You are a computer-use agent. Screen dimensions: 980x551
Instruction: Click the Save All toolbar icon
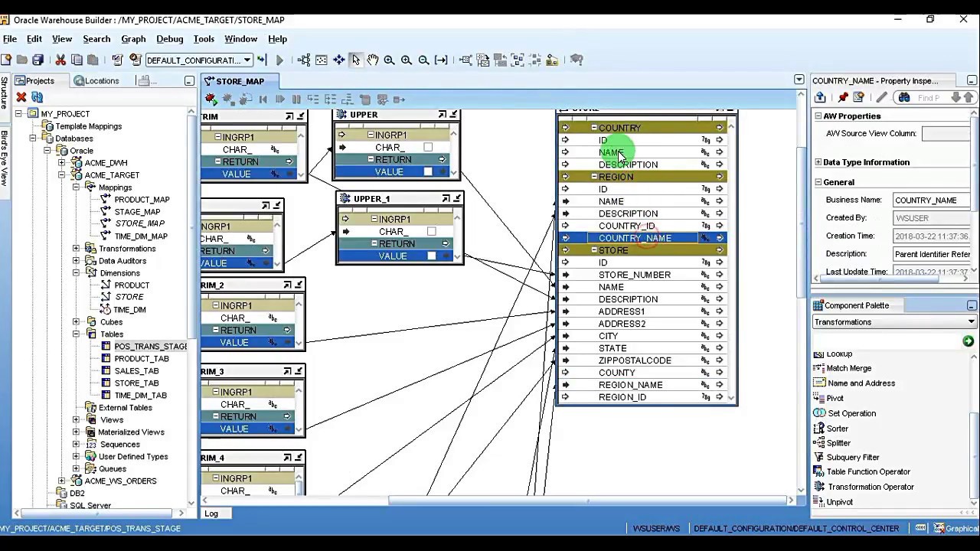pyautogui.click(x=38, y=60)
